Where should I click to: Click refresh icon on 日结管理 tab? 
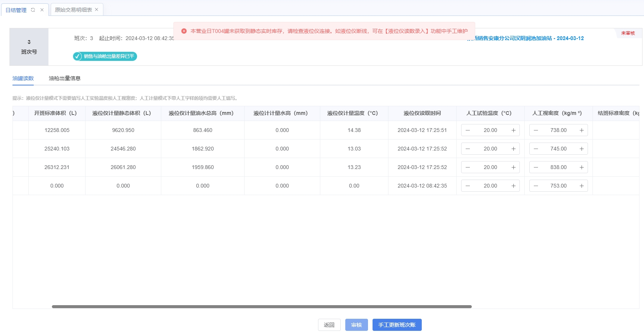coord(33,10)
